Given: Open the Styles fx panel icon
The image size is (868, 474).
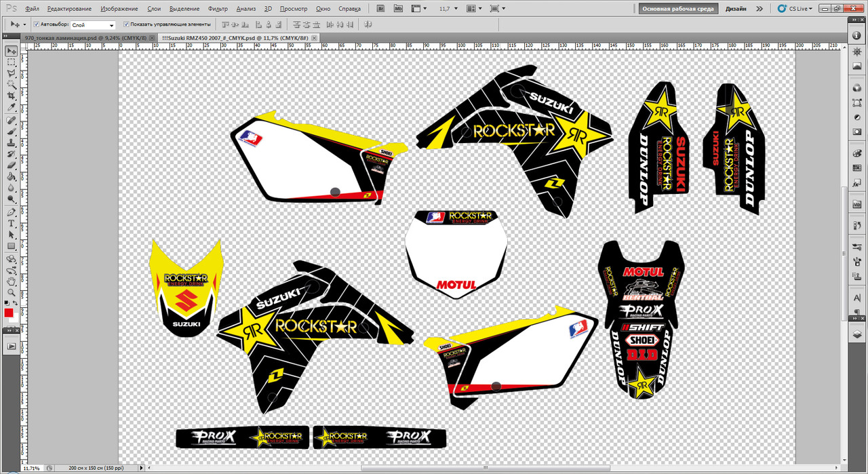Looking at the screenshot, I should tap(857, 182).
